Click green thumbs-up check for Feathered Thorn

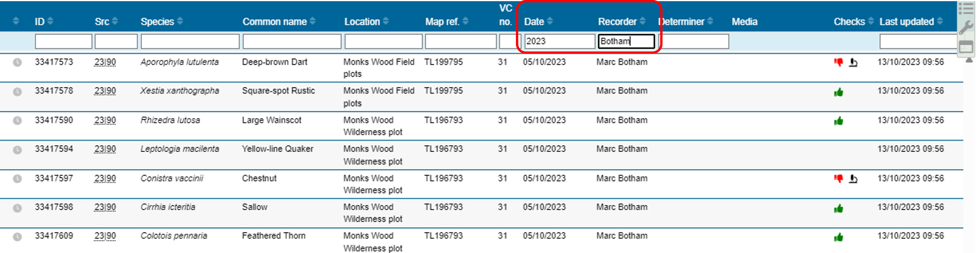pyautogui.click(x=838, y=237)
